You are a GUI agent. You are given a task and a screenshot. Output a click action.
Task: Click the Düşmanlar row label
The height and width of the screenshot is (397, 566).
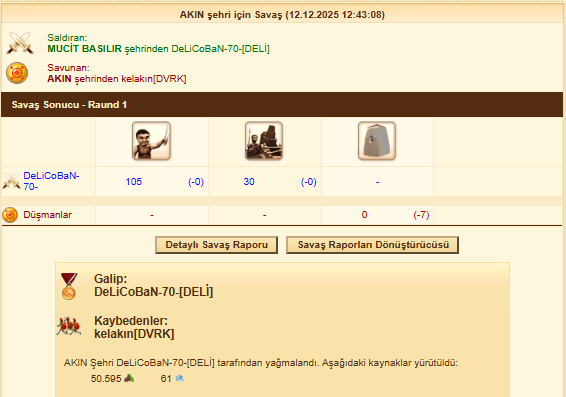(x=47, y=215)
